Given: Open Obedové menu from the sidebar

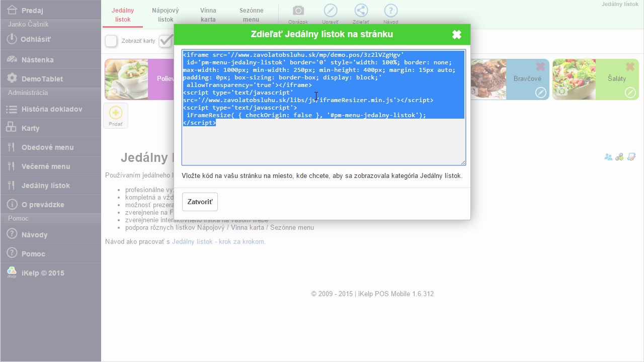Looking at the screenshot, I should click(50, 147).
